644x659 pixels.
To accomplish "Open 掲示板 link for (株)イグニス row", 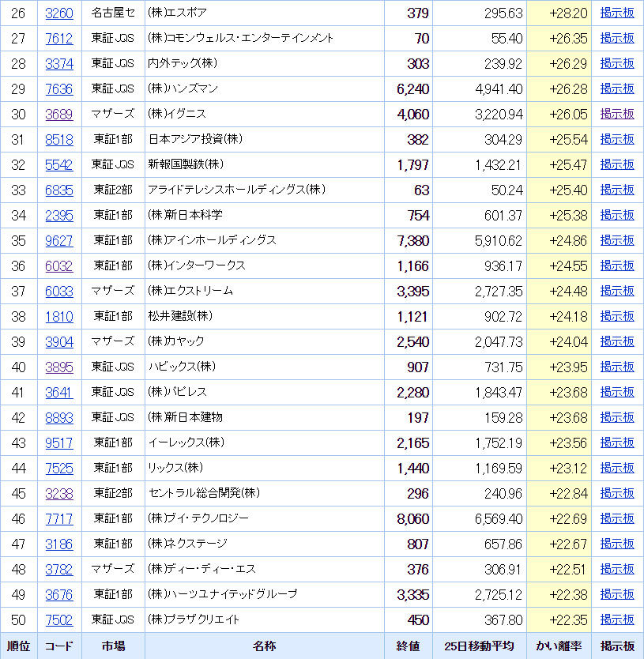I will pos(617,114).
